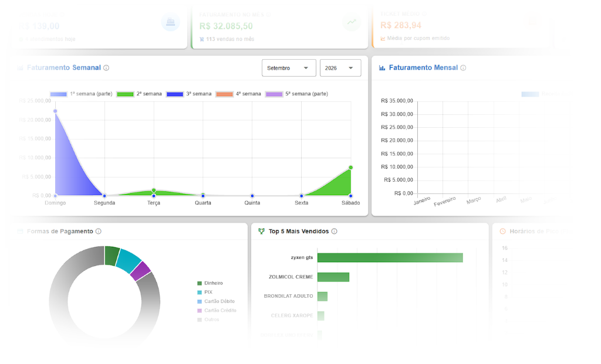Image resolution: width=601 pixels, height=364 pixels.
Task: Toggle the Cartão Crédito legend entry
Action: (x=217, y=311)
